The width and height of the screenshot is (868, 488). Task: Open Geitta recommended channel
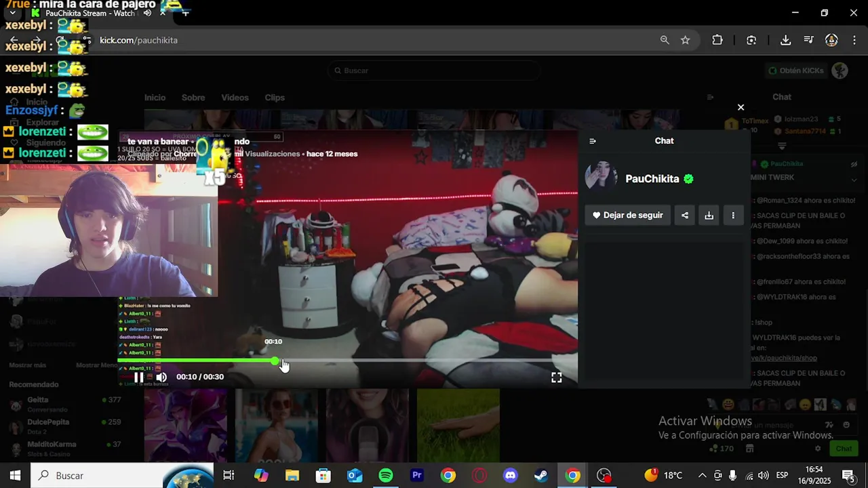[64, 405]
